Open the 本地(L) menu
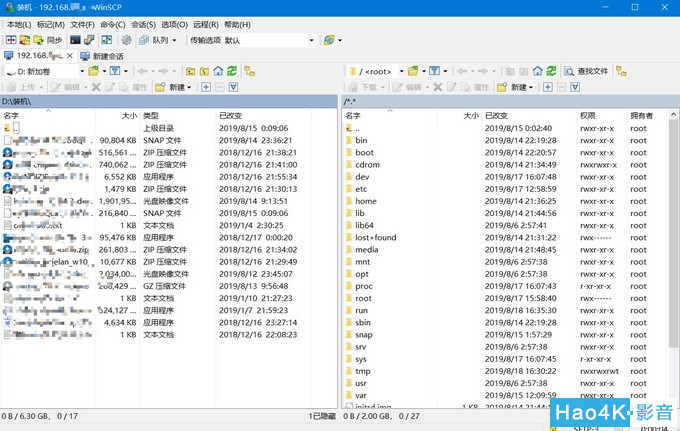Screen dimensions: 680x431 click(19, 25)
